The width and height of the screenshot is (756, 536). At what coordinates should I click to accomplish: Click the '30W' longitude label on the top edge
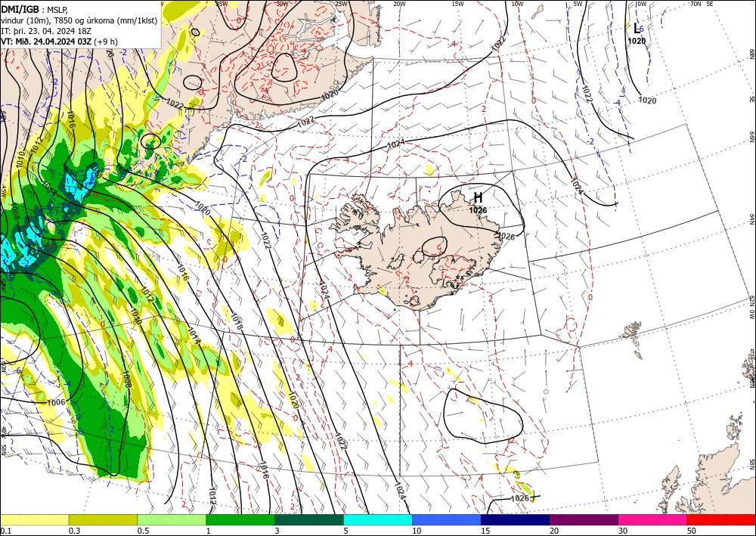point(283,4)
